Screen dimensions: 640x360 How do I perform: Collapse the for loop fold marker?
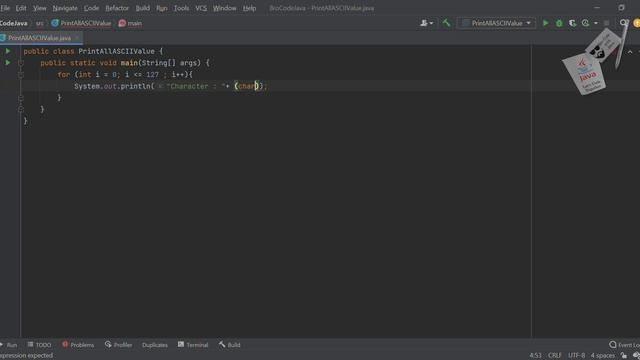21,75
